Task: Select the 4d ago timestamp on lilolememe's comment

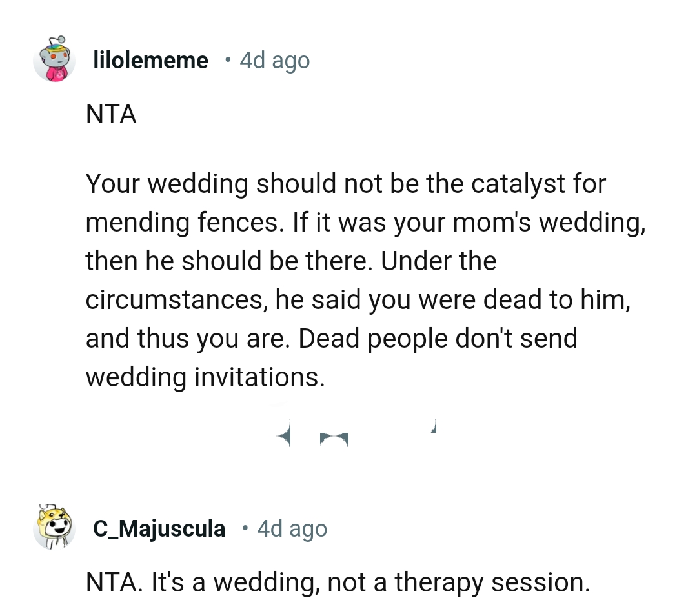Action: (x=274, y=60)
